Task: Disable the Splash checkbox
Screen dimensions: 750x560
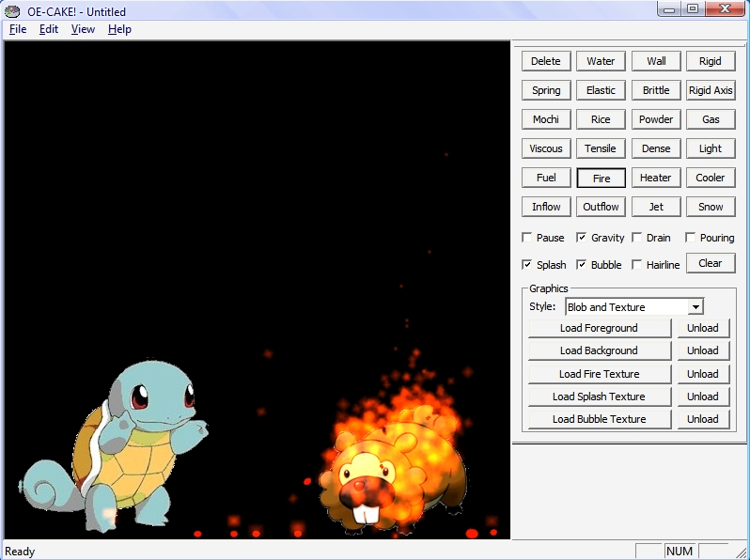Action: pyautogui.click(x=527, y=264)
